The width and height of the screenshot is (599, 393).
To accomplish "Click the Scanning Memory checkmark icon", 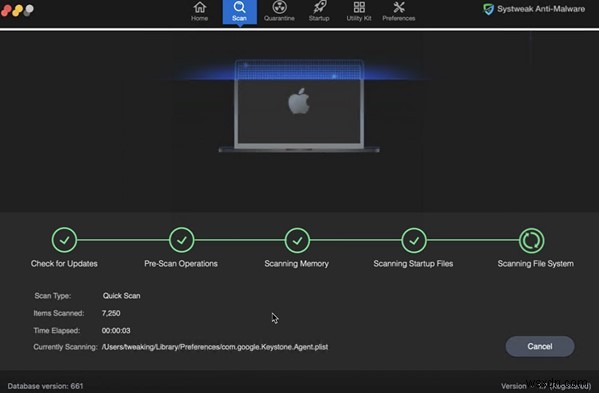I will point(297,241).
